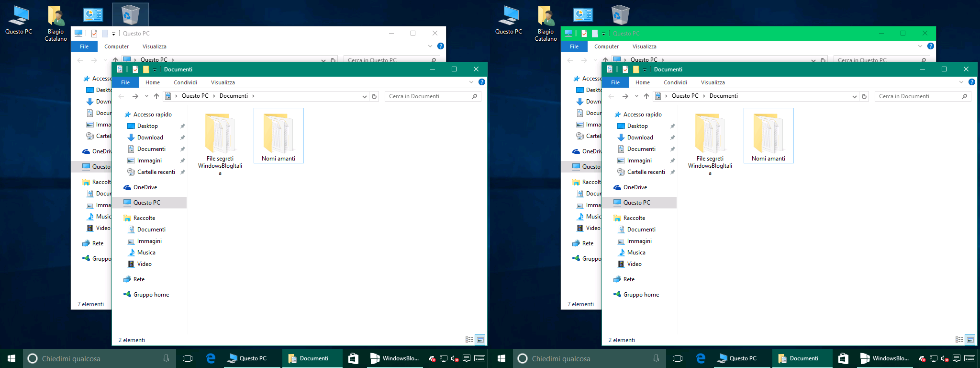
Task: Click Cerca in Documenti field in left window
Action: coord(433,96)
